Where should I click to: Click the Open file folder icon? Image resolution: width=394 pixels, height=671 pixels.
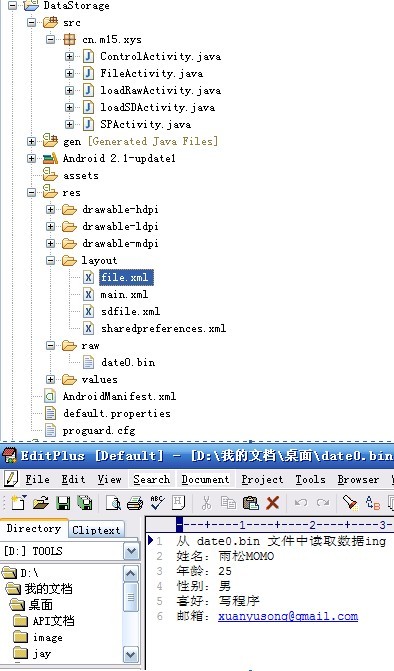pos(41,502)
